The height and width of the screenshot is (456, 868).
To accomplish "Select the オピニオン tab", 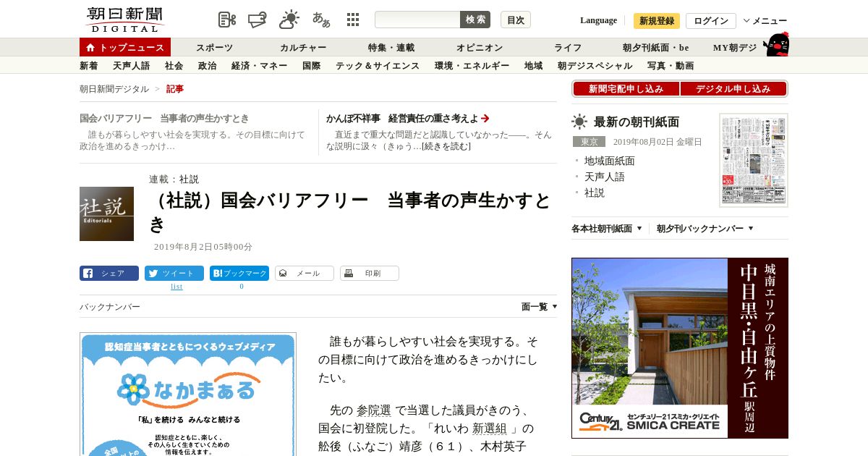I will click(x=480, y=48).
